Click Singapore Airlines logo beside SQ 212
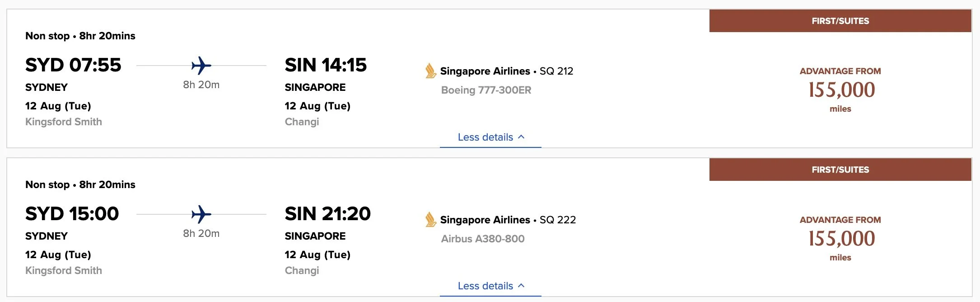The image size is (980, 302). (430, 71)
